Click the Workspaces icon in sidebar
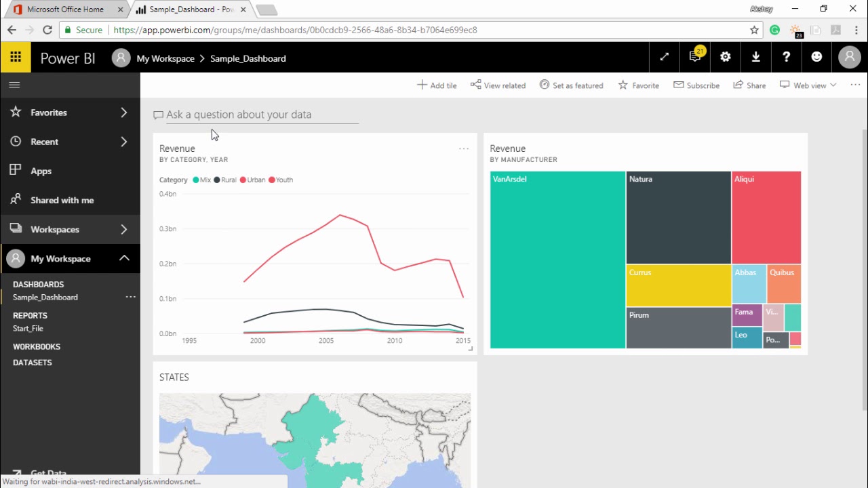The image size is (868, 488). tap(16, 229)
